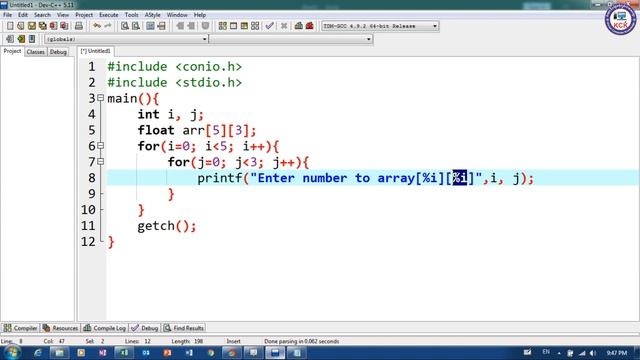Open the Compile Log bottom tab

pyautogui.click(x=105, y=328)
